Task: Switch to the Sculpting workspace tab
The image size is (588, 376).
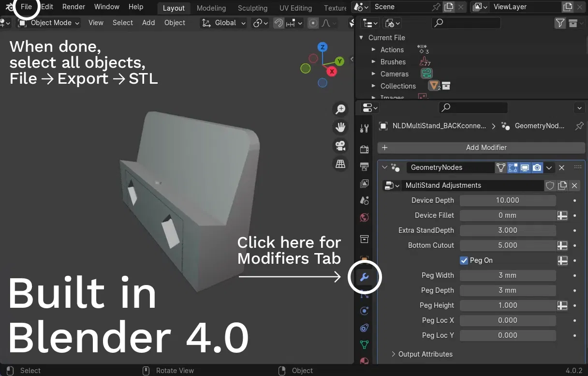Action: 252,8
